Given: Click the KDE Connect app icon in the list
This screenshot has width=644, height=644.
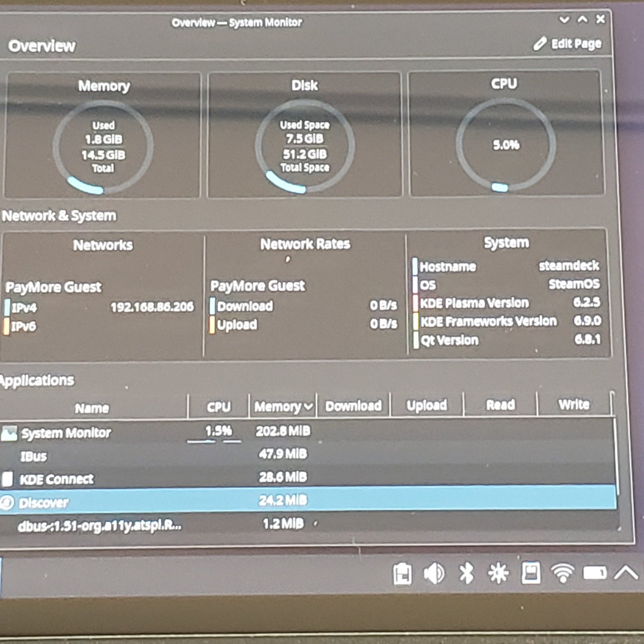Looking at the screenshot, I should [8, 479].
